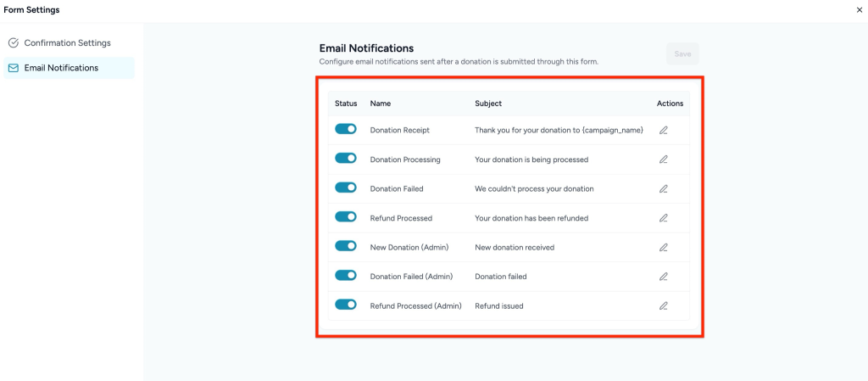Click 'Donation Failed' name text
868x381 pixels.
coord(397,189)
